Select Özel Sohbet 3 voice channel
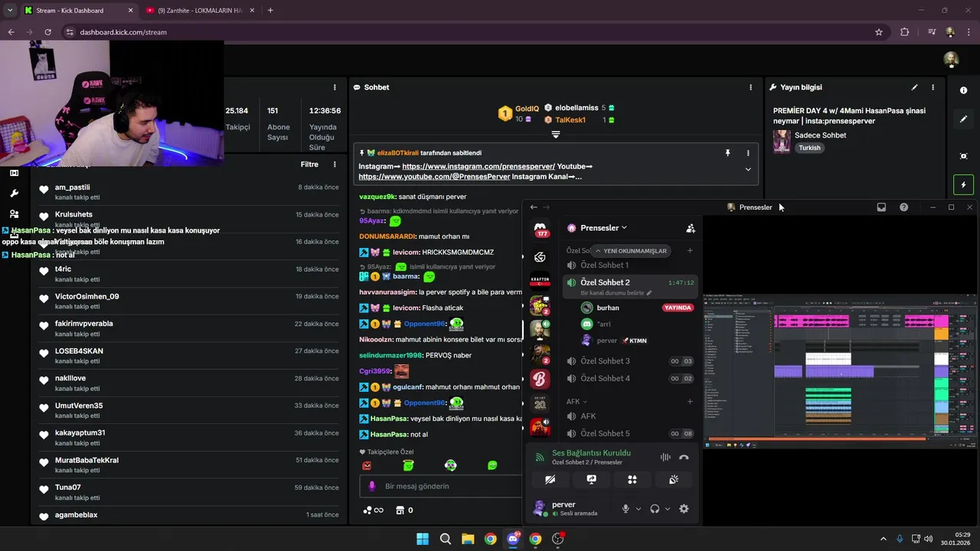The image size is (980, 551). pyautogui.click(x=632, y=361)
